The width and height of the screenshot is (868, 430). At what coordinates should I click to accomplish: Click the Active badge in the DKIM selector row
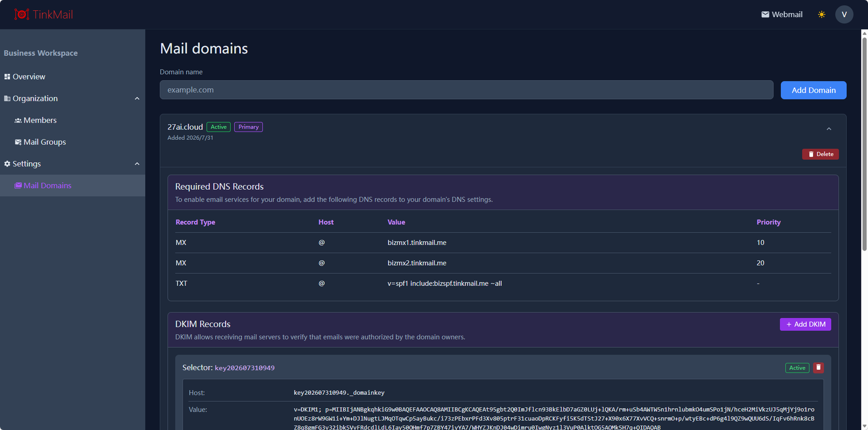click(797, 368)
